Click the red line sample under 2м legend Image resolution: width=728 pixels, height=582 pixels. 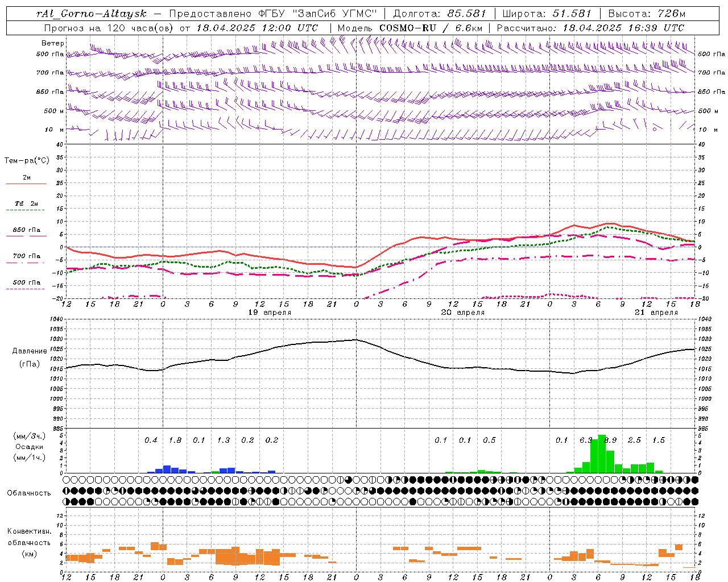click(x=26, y=184)
